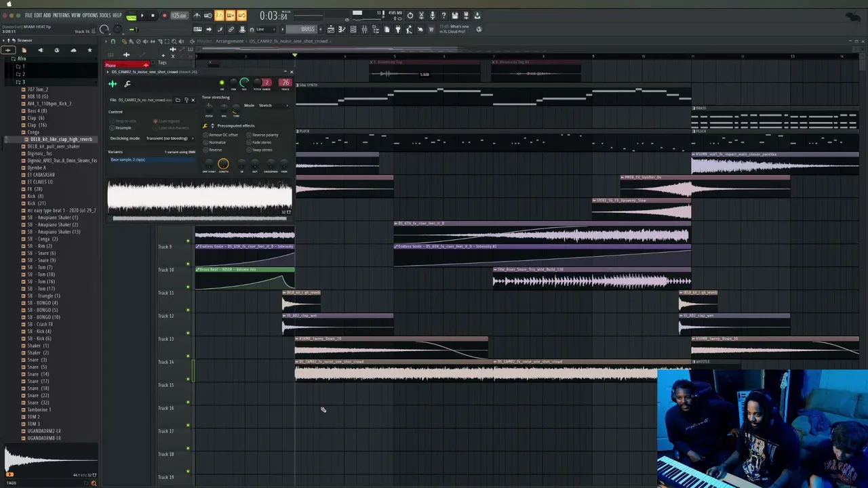The height and width of the screenshot is (488, 868).
Task: Toggle the metronome icon
Action: (197, 15)
